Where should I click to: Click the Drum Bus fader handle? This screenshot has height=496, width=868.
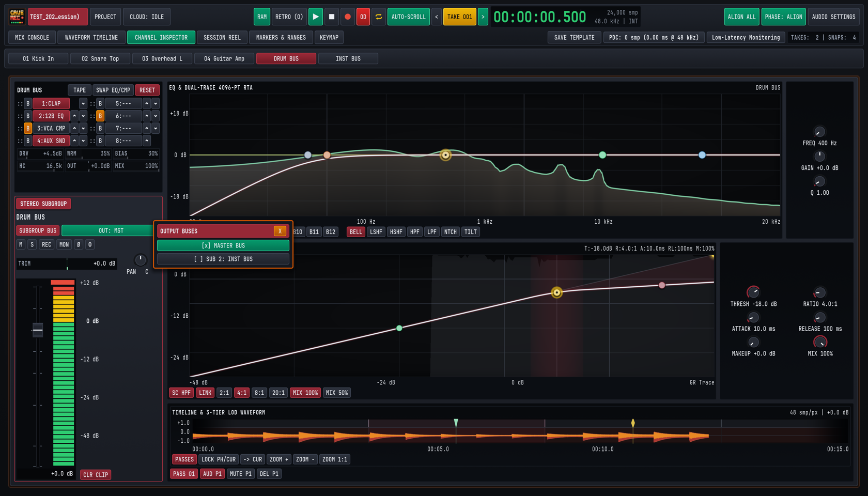click(x=38, y=330)
